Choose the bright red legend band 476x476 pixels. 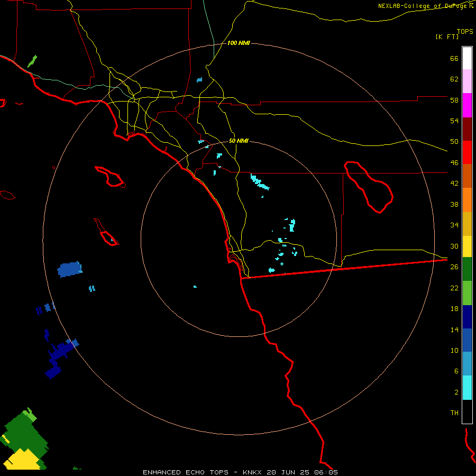pyautogui.click(x=467, y=152)
